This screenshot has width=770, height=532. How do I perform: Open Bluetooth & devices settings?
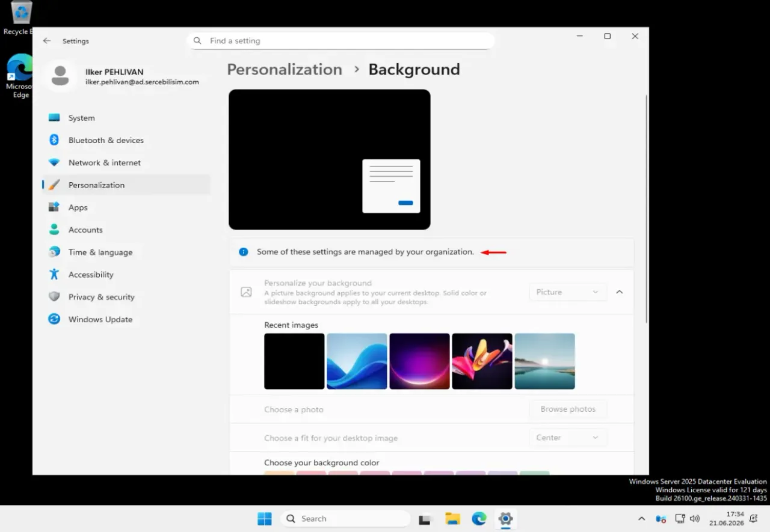[x=126, y=140]
